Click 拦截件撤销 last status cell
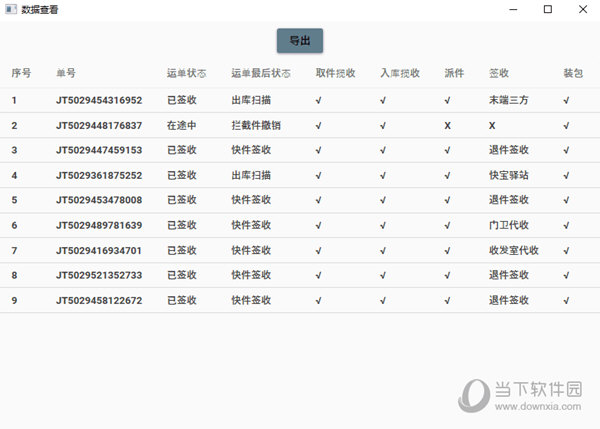Image resolution: width=600 pixels, height=429 pixels. 256,125
